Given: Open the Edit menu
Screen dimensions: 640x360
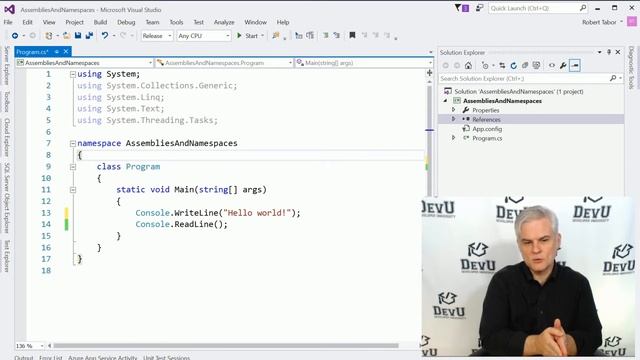Looking at the screenshot, I should (x=27, y=22).
